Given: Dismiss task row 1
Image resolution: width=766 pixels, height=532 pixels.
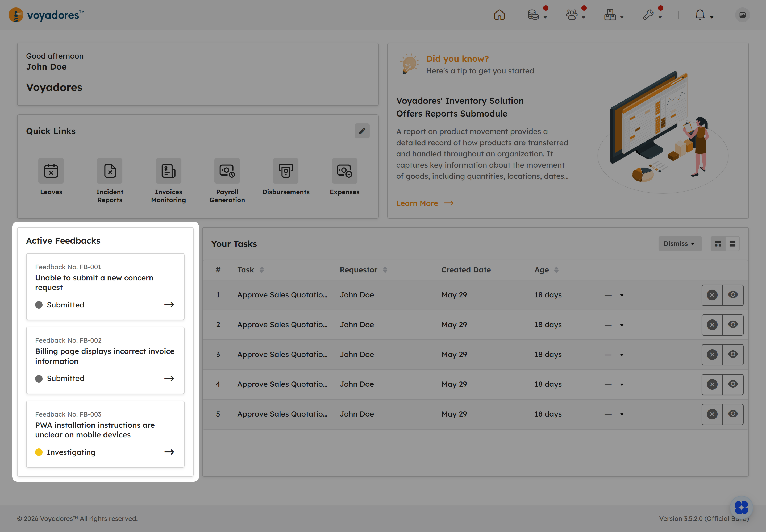Looking at the screenshot, I should point(712,295).
